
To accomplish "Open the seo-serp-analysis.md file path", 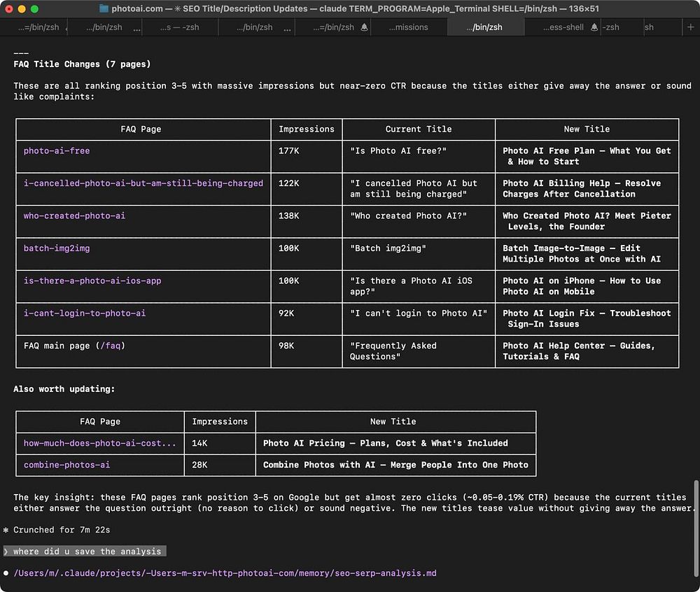I will pyautogui.click(x=225, y=574).
